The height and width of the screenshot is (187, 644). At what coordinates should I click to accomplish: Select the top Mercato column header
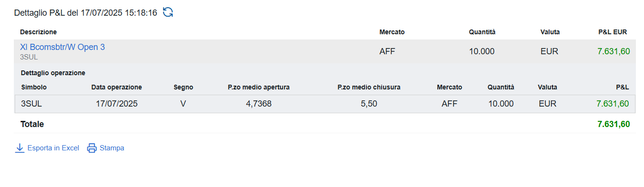click(x=392, y=32)
